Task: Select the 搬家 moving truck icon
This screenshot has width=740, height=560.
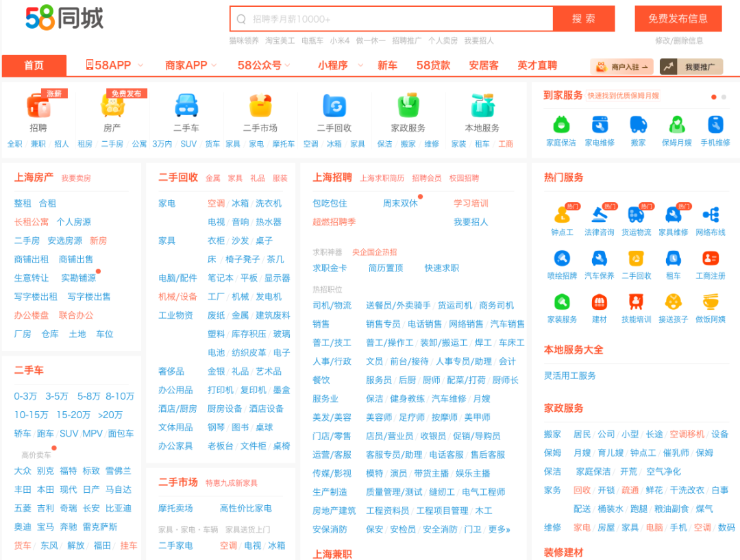Action: (x=639, y=125)
